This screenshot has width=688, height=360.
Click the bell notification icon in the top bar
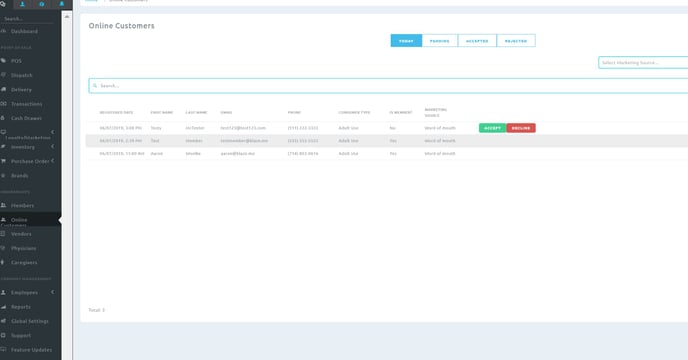61,4
